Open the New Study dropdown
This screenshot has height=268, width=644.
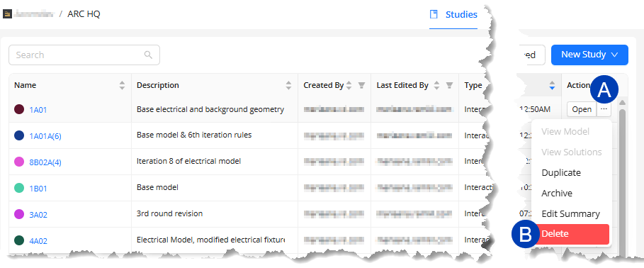point(589,55)
